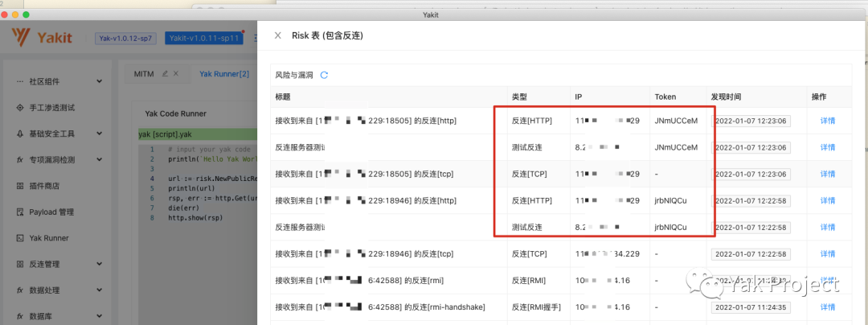Click the 基础安全工具 rocket icon
This screenshot has height=325, width=868.
[20, 134]
